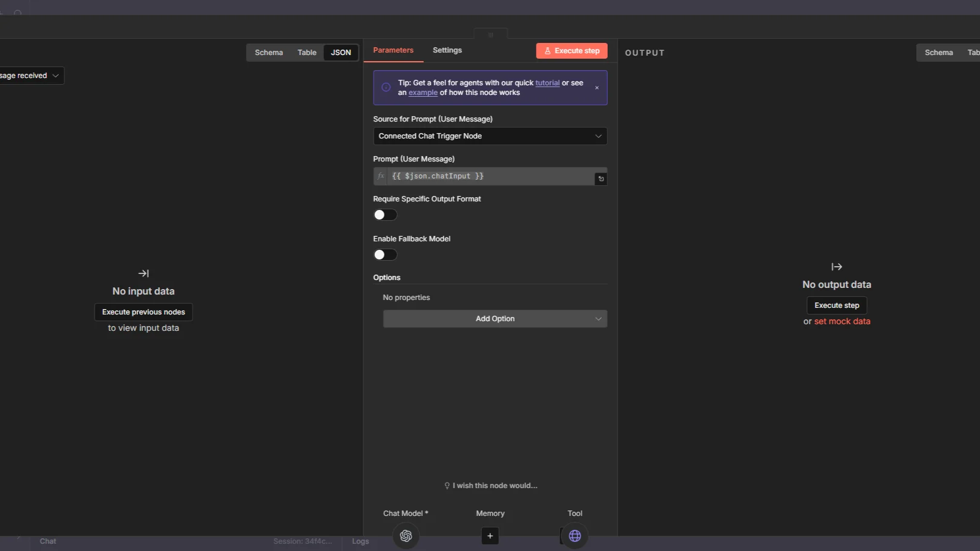Add a Memory sub-node with plus icon
Screen dimensions: 980x551
[490, 536]
